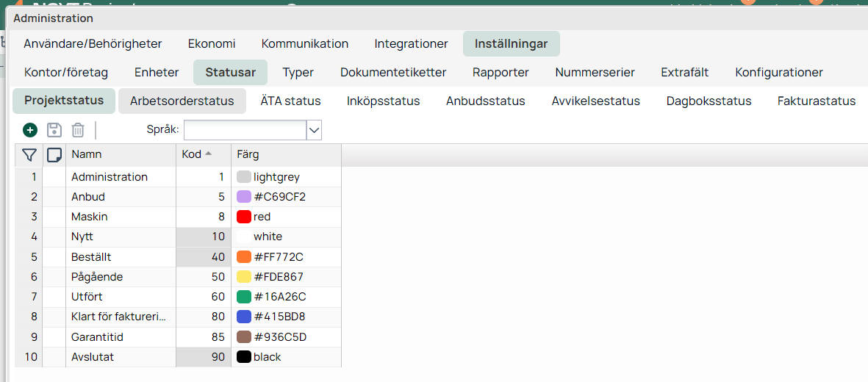Image resolution: width=868 pixels, height=382 pixels.
Task: Switch to the Kommunikation tab
Action: (305, 44)
